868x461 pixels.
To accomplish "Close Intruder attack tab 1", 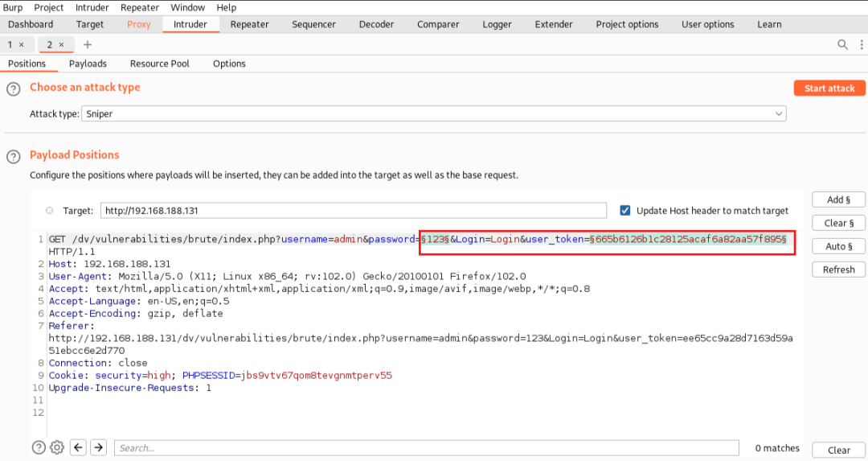I will [22, 45].
